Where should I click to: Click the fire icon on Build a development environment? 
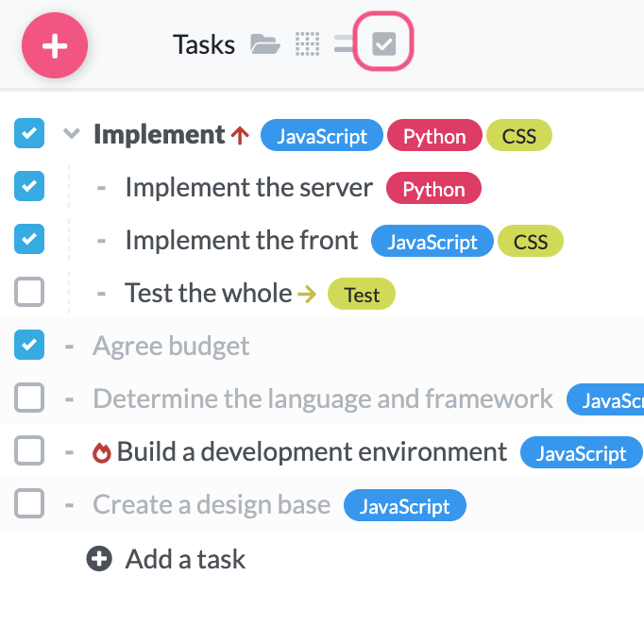click(x=102, y=453)
